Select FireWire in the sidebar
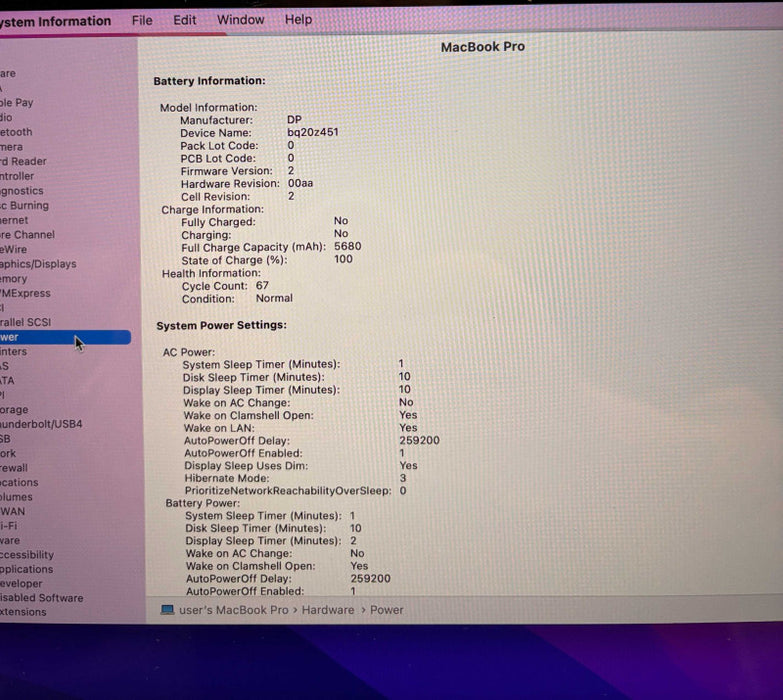The width and height of the screenshot is (783, 700). pyautogui.click(x=13, y=249)
